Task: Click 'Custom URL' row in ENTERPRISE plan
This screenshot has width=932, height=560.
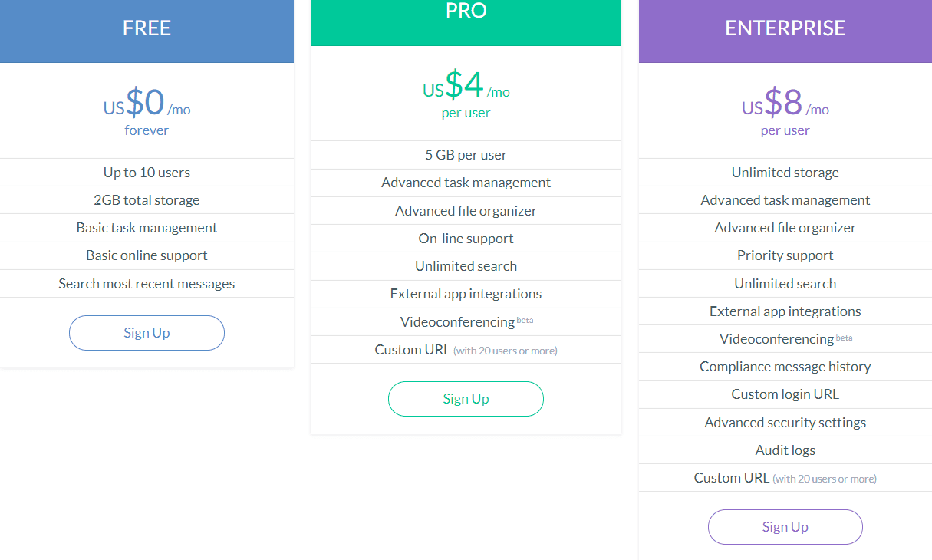Action: (x=785, y=477)
